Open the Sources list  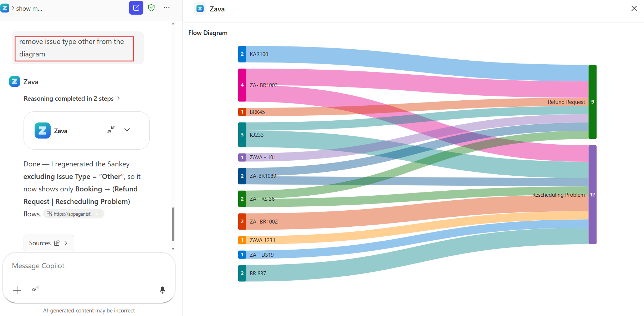coord(49,243)
